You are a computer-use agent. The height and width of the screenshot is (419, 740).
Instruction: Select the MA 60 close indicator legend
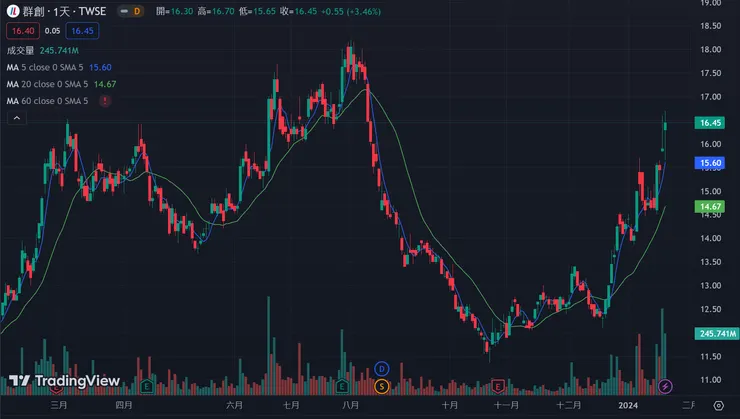[47, 101]
